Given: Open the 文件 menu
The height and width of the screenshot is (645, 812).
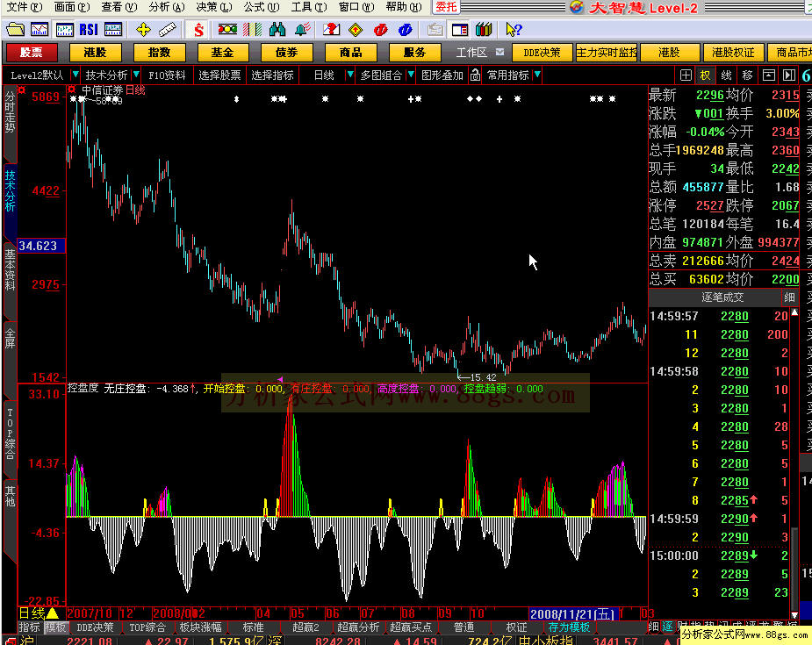Looking at the screenshot, I should click(24, 7).
